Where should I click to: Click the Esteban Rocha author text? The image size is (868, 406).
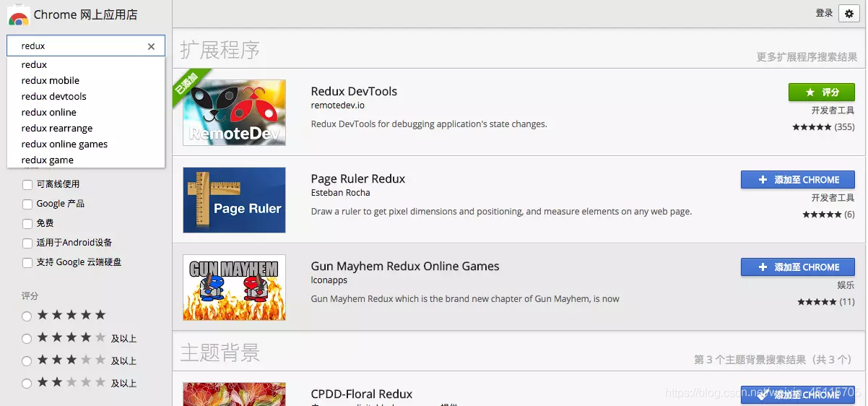click(x=340, y=193)
